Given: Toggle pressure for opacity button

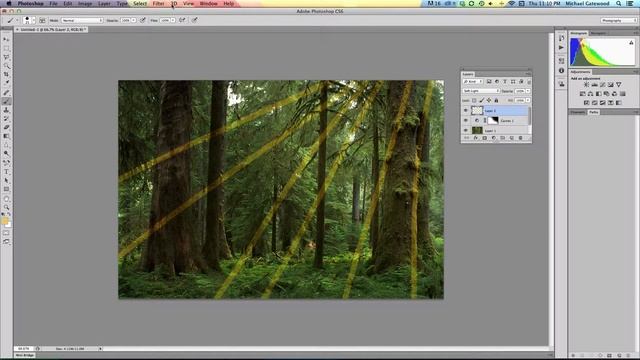Looking at the screenshot, I should (x=143, y=20).
